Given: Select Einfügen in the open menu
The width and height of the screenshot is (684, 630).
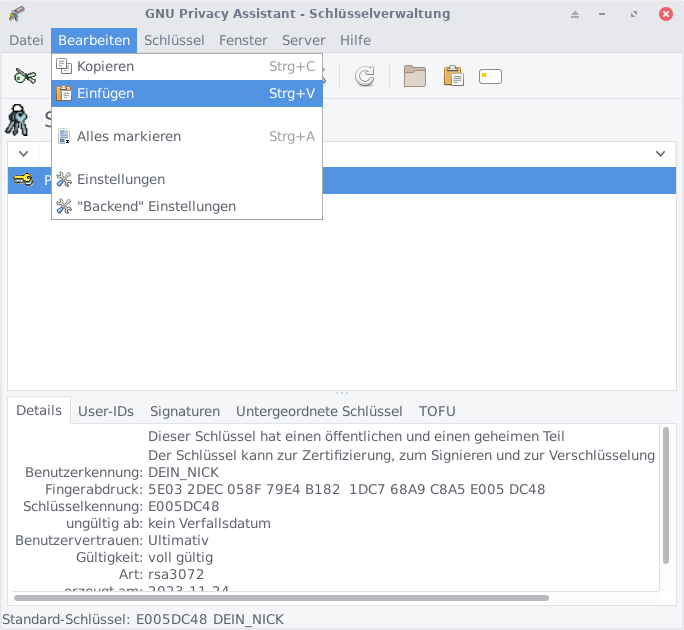Looking at the screenshot, I should tap(105, 93).
